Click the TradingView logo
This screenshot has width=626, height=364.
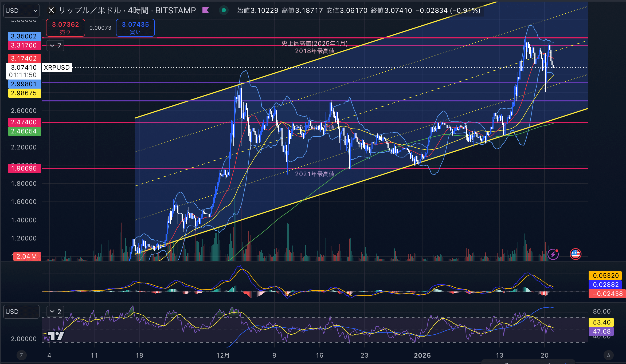click(x=56, y=336)
